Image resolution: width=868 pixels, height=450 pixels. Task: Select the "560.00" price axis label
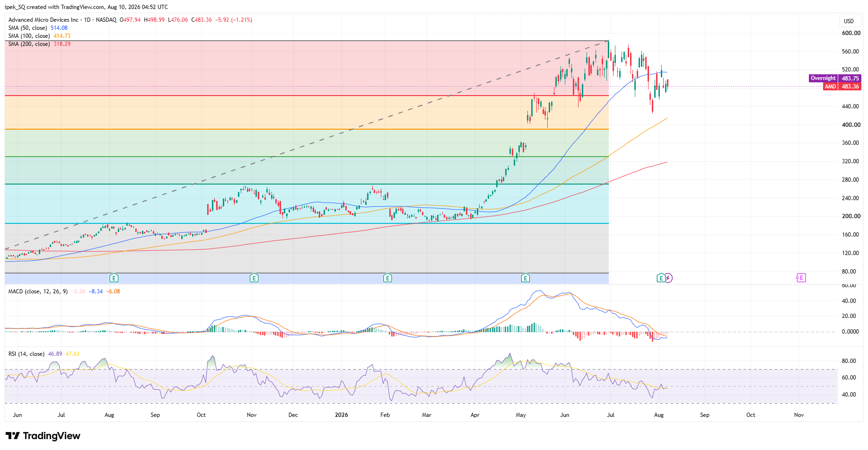(851, 52)
